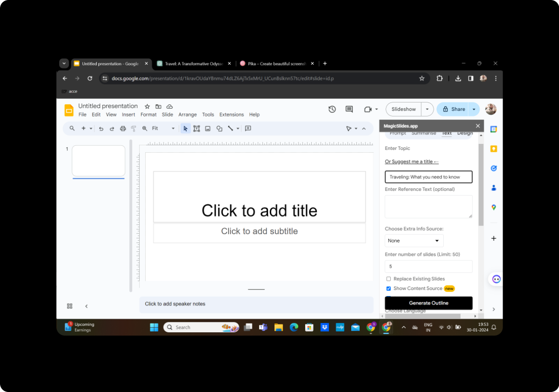Viewport: 559px width, 392px height.
Task: Move presentation to a folder
Action: [158, 107]
